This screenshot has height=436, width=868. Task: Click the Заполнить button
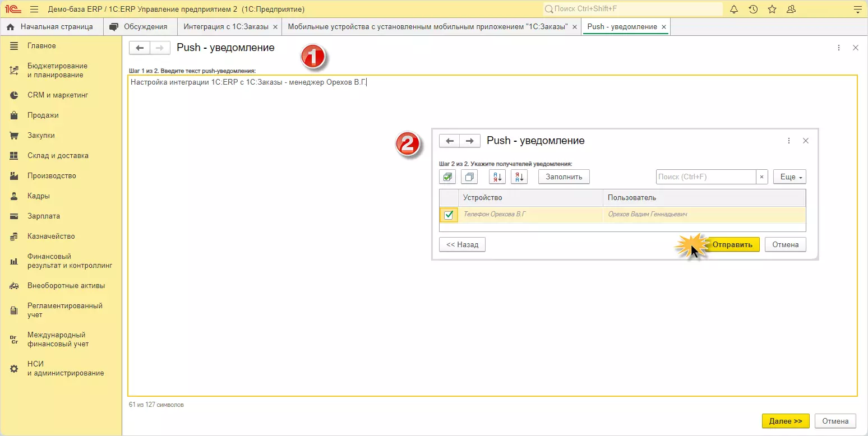pos(564,177)
